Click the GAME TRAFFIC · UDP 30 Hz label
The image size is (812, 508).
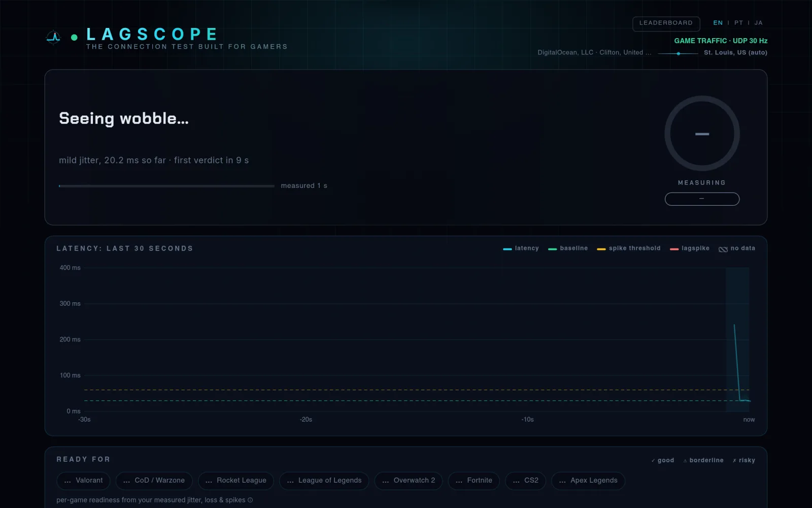pos(721,41)
